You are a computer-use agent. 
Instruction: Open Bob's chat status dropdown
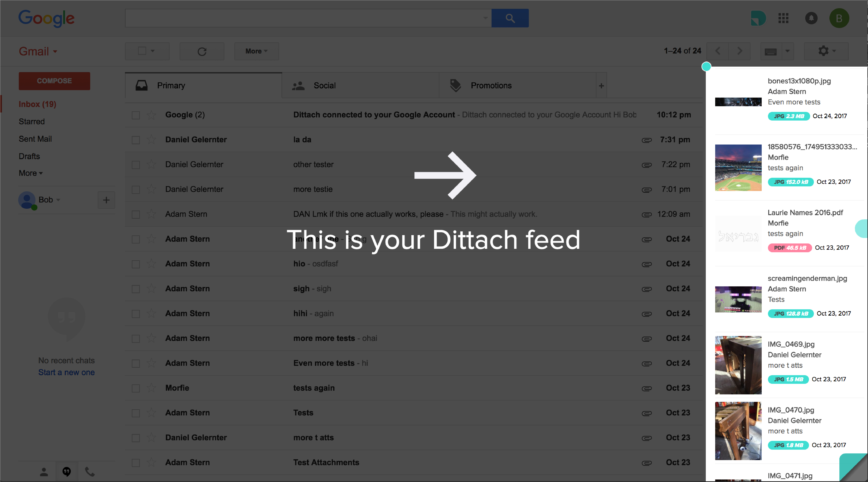tap(58, 200)
